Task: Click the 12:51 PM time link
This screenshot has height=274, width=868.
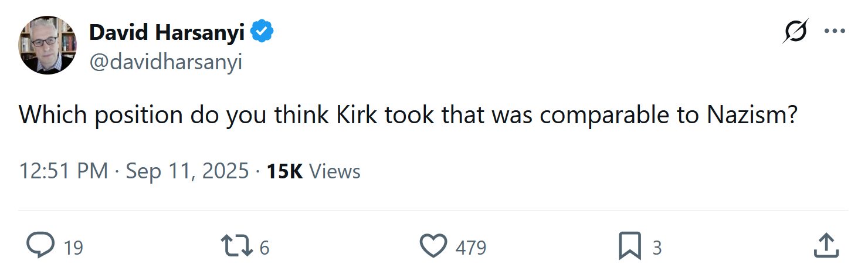Action: (63, 171)
